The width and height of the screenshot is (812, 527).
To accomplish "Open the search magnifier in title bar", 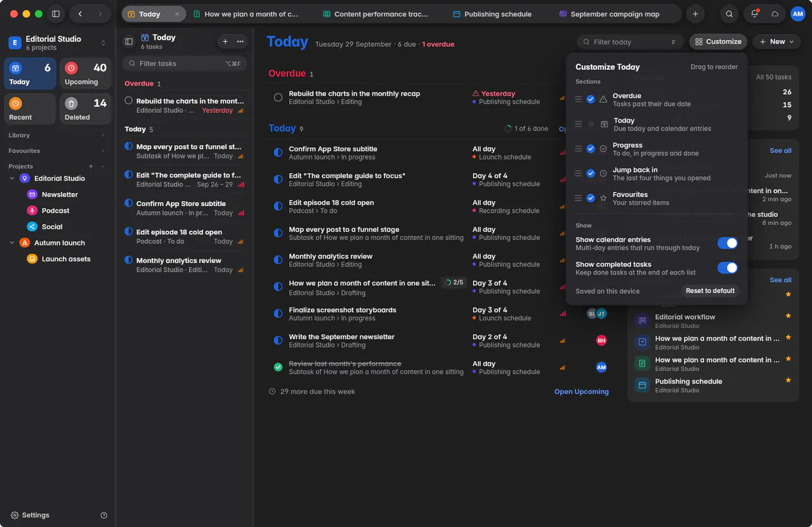I will point(730,14).
